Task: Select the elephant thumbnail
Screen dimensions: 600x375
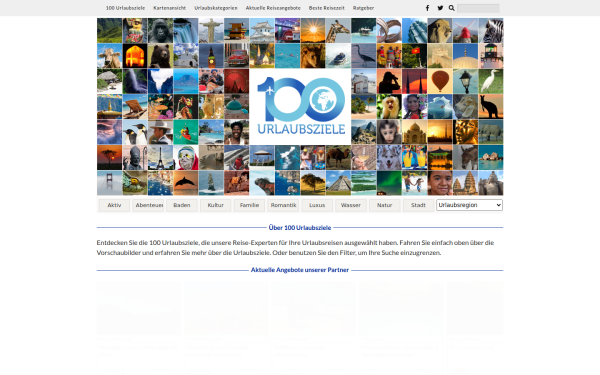Action: click(x=491, y=132)
